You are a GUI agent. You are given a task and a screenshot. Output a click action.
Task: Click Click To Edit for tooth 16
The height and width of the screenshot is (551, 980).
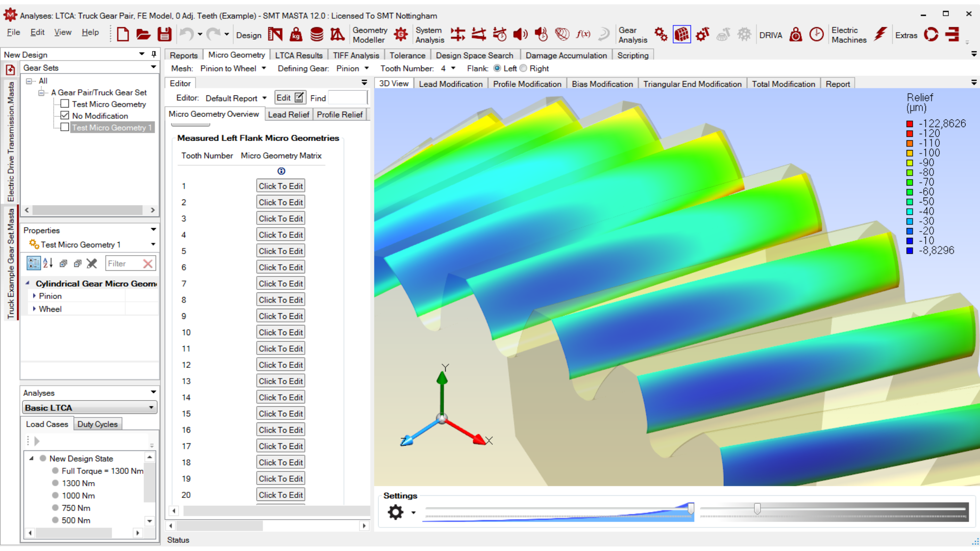click(x=281, y=430)
